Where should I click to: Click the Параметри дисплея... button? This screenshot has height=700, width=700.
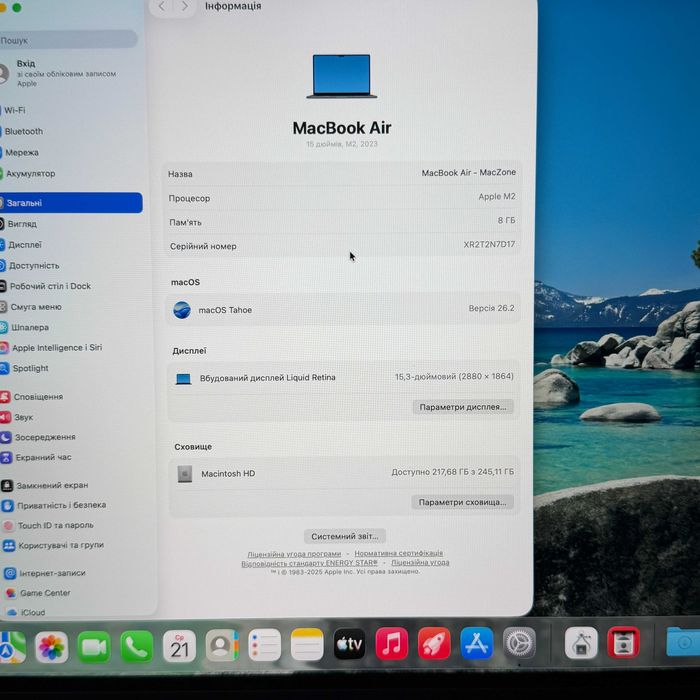[x=462, y=407]
